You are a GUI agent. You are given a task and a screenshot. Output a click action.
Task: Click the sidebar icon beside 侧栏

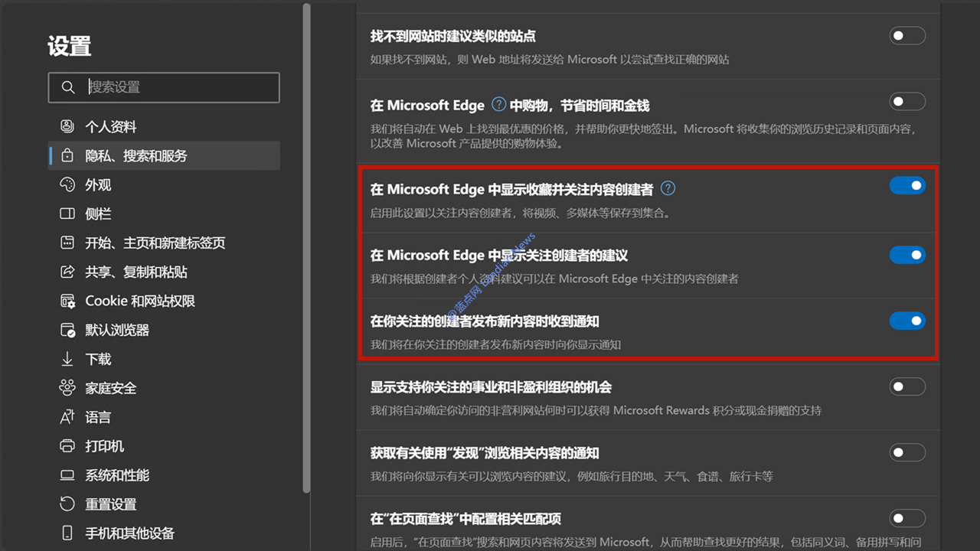point(67,214)
